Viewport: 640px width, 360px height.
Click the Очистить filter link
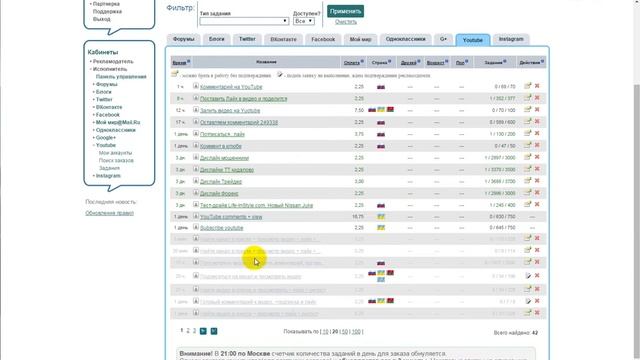pyautogui.click(x=346, y=22)
